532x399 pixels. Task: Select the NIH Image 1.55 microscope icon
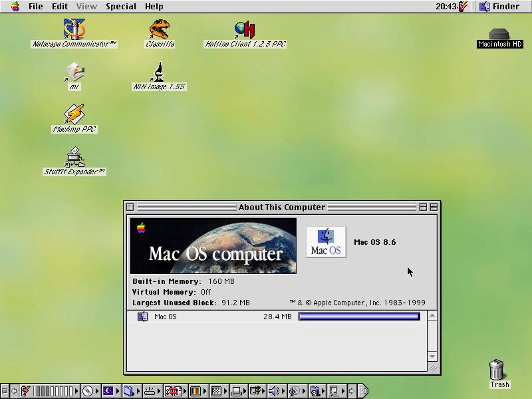(x=159, y=71)
